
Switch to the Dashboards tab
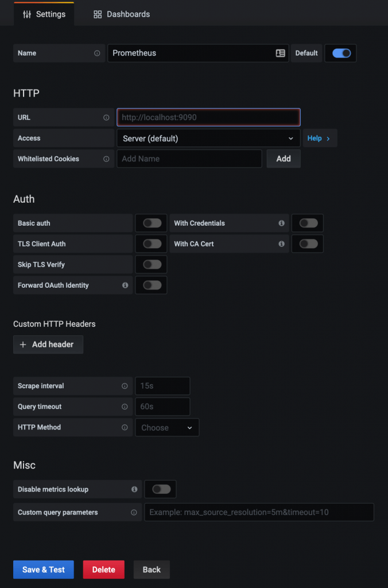tap(121, 14)
